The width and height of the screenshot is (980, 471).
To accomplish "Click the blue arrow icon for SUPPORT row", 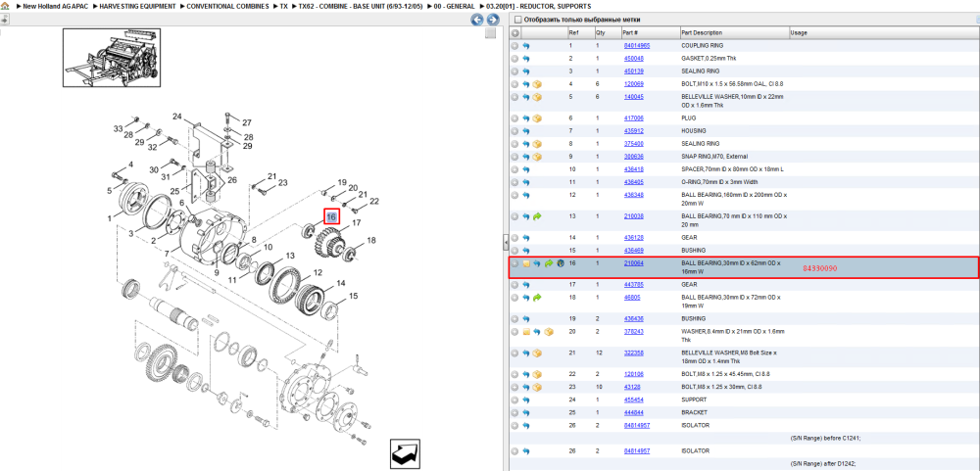I will 526,400.
